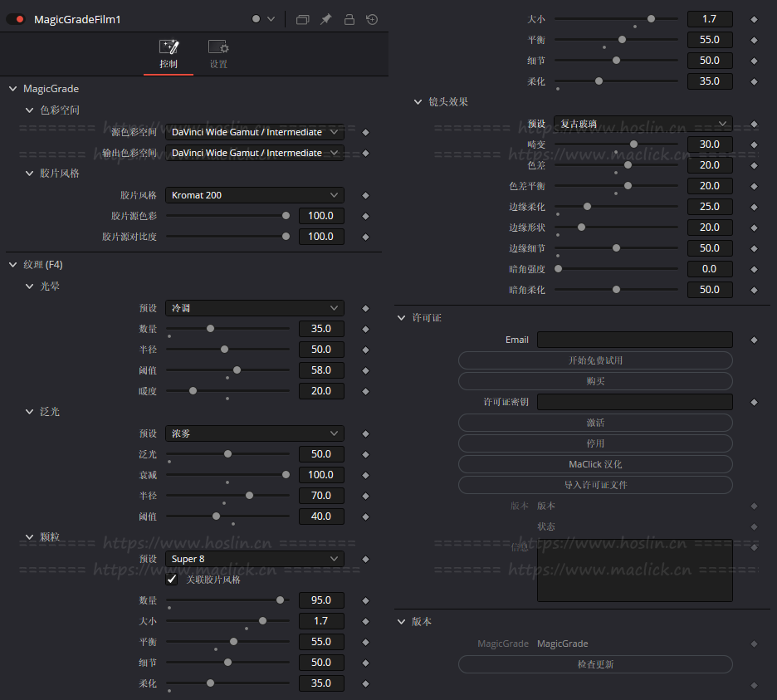
Task: Collapse the 纹理 (F4) section
Action: 13,265
